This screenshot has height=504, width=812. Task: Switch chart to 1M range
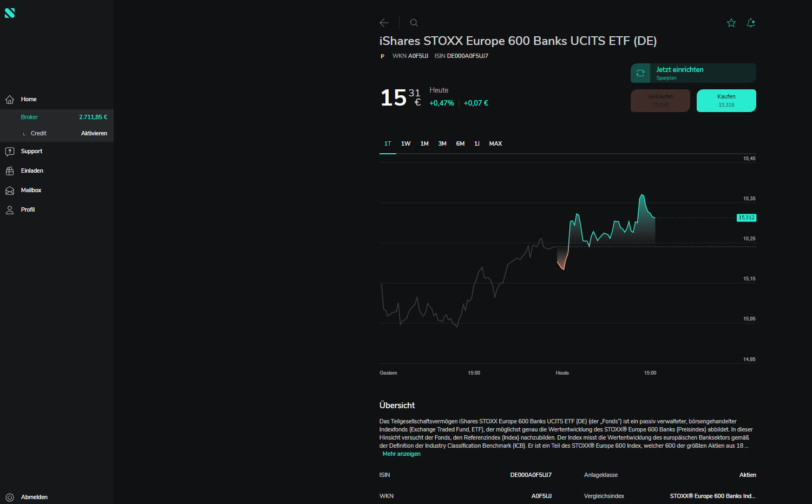point(424,143)
